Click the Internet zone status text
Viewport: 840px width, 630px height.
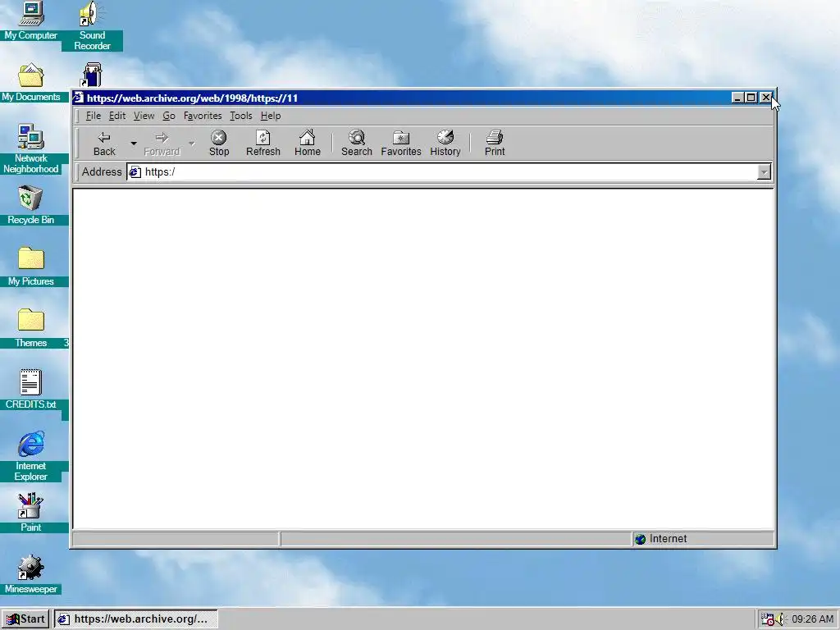pyautogui.click(x=668, y=539)
